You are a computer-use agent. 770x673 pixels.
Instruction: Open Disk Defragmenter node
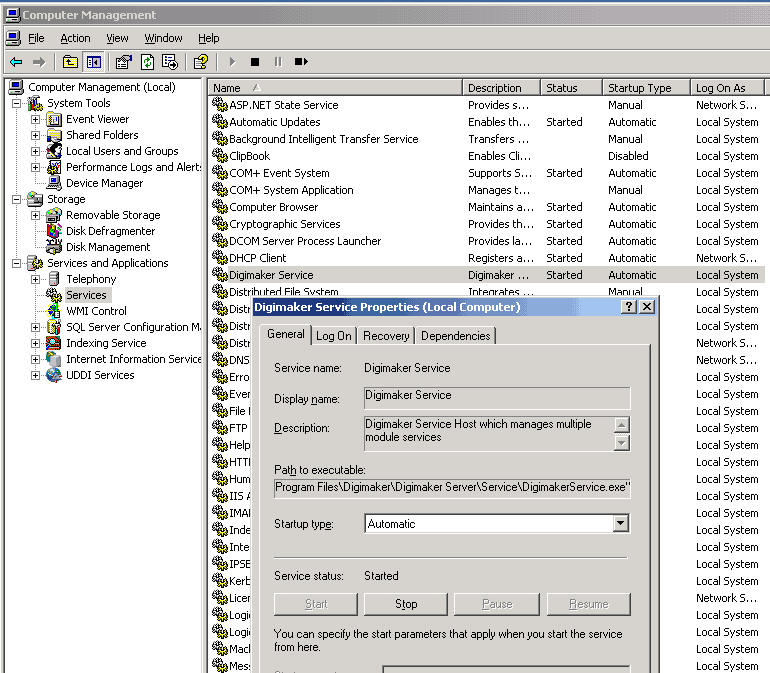click(110, 231)
